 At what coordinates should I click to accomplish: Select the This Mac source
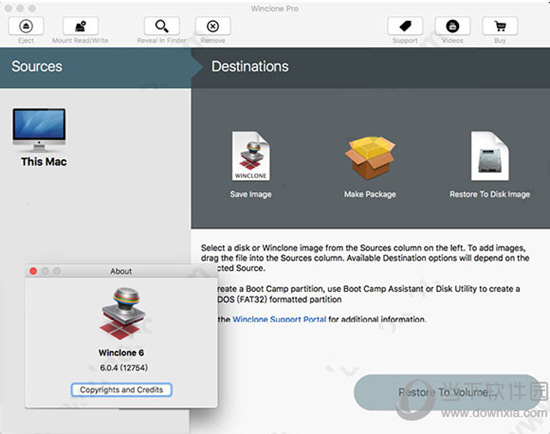point(39,137)
